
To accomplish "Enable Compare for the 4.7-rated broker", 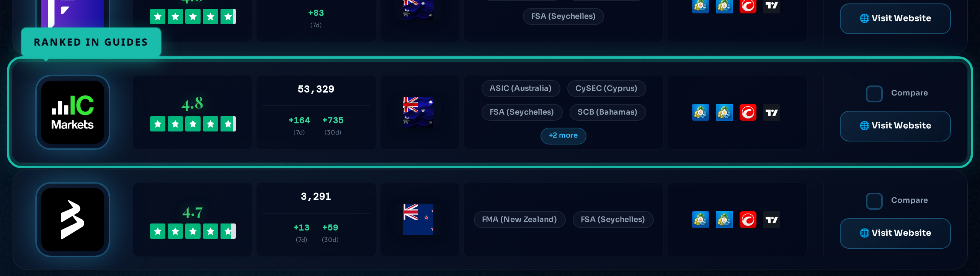I will click(874, 201).
